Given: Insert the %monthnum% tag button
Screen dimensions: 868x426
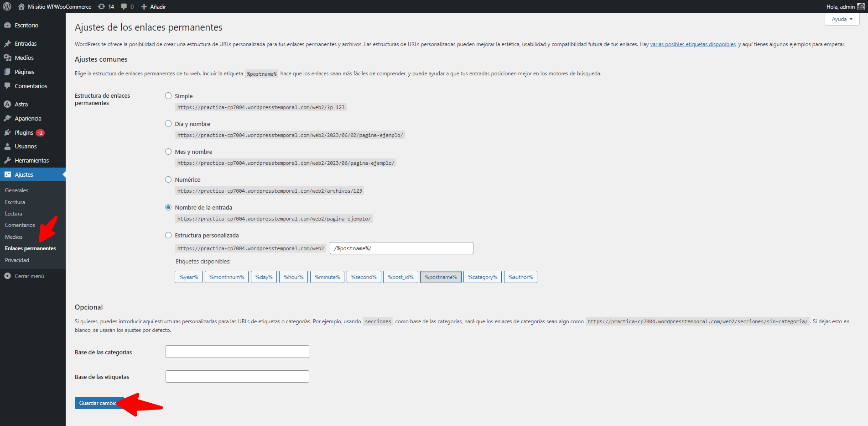Looking at the screenshot, I should (227, 277).
